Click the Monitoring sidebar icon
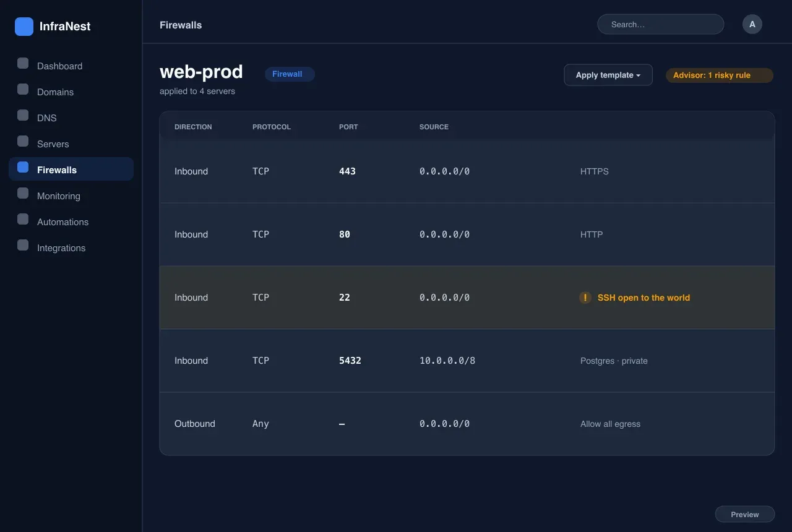Viewport: 792px width, 532px height. click(x=23, y=193)
